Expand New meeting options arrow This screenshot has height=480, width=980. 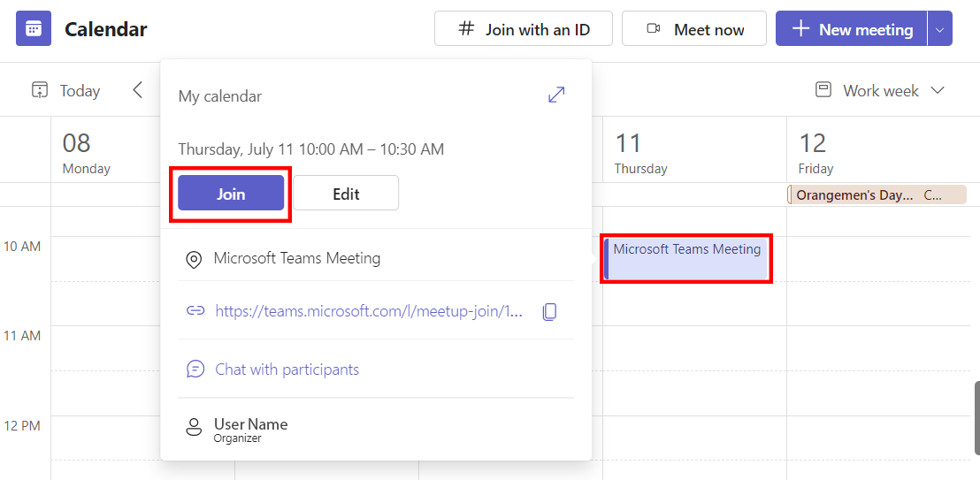point(939,29)
